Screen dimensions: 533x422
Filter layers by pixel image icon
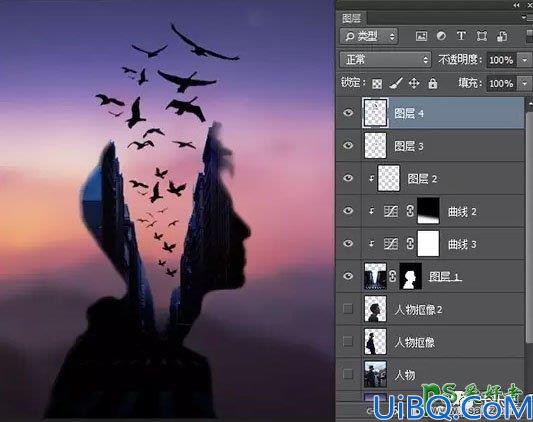pos(421,36)
